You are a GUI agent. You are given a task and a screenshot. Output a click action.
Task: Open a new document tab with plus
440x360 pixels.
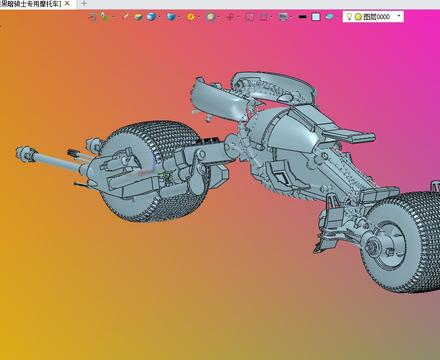[84, 3]
